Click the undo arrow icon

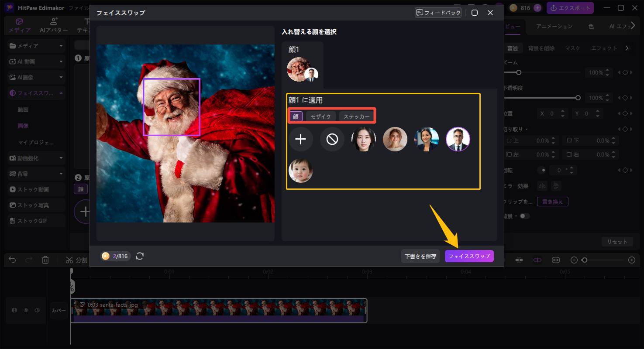pos(12,260)
